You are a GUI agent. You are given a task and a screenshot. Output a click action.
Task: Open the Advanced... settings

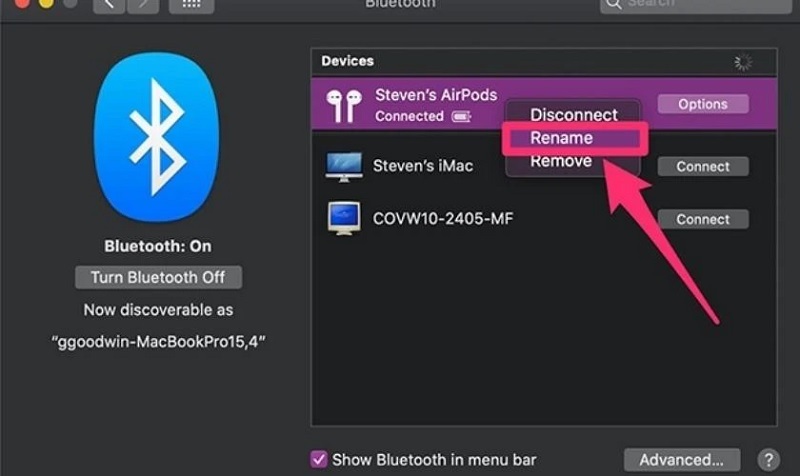point(682,459)
